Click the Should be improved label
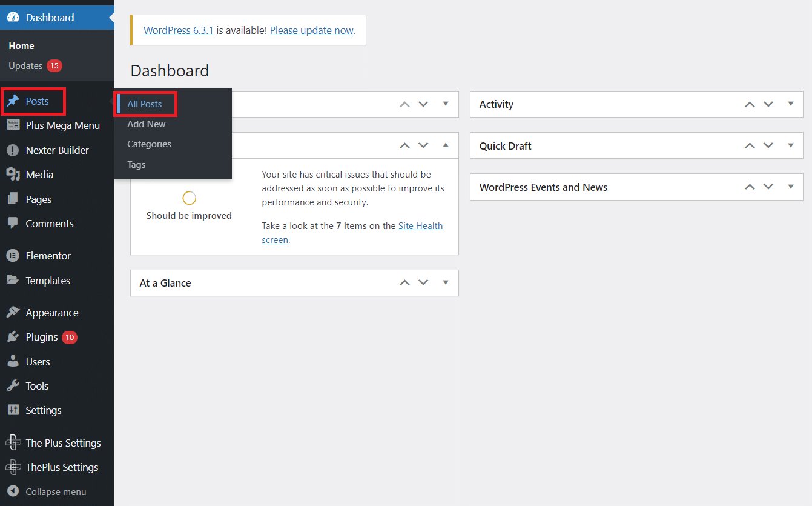The height and width of the screenshot is (506, 812). [189, 216]
